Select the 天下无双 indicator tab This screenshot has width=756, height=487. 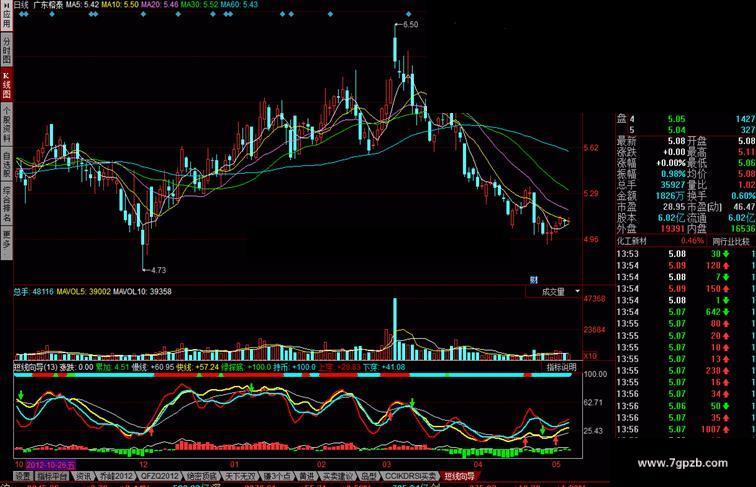point(240,476)
